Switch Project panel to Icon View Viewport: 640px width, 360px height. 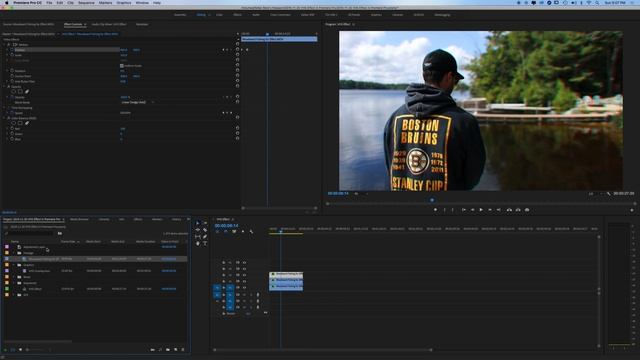[20, 350]
